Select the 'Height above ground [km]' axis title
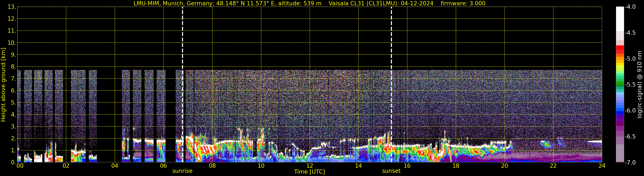The width and height of the screenshot is (644, 176). [x=3, y=85]
